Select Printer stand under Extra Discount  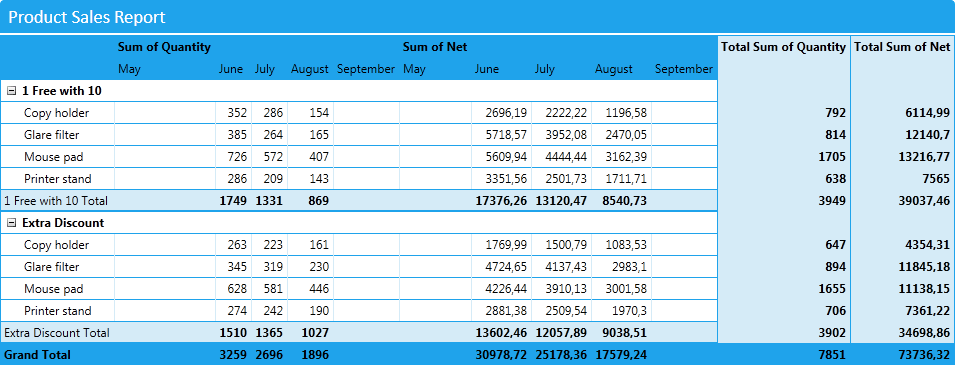(x=58, y=311)
